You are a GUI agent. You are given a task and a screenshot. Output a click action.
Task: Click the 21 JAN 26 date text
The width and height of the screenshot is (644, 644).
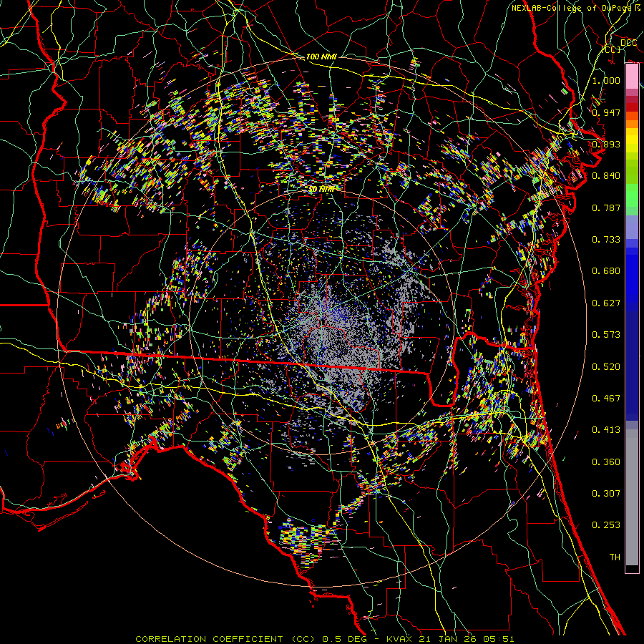(x=451, y=639)
